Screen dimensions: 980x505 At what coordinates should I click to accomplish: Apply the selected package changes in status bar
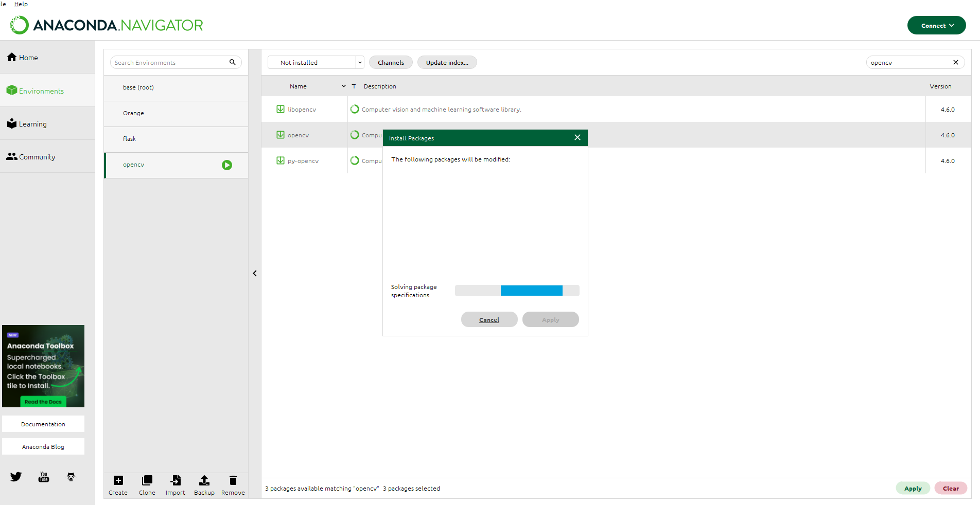point(913,488)
